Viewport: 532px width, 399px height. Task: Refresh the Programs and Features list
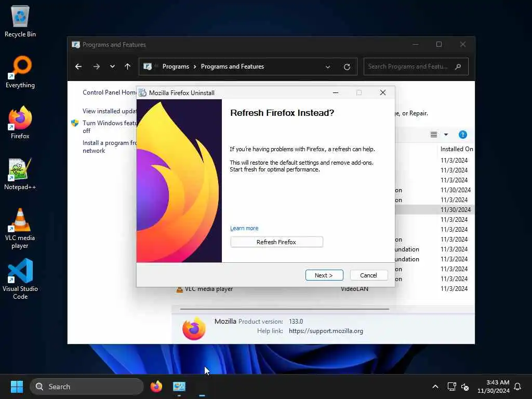tap(347, 67)
